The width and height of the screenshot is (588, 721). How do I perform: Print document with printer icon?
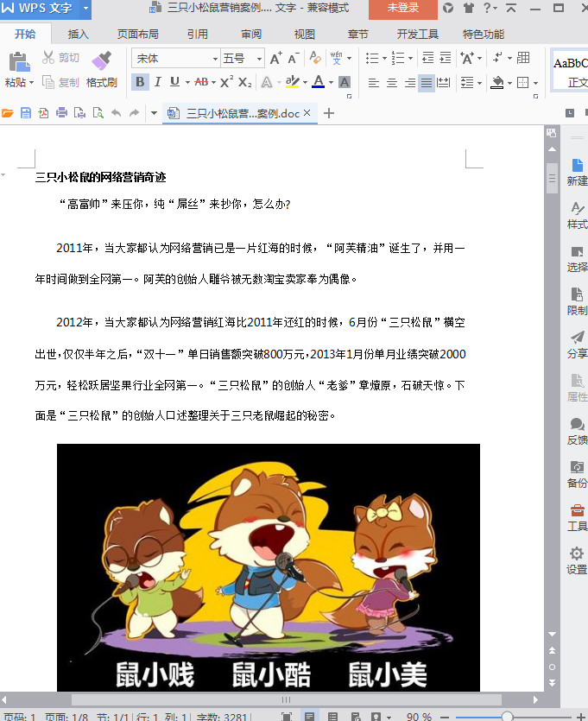coord(61,113)
